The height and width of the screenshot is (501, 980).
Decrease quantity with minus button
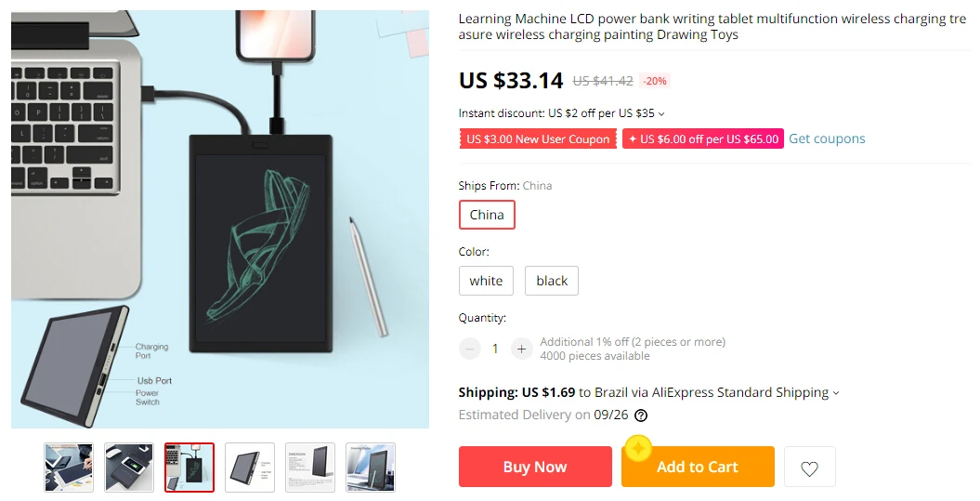click(469, 349)
